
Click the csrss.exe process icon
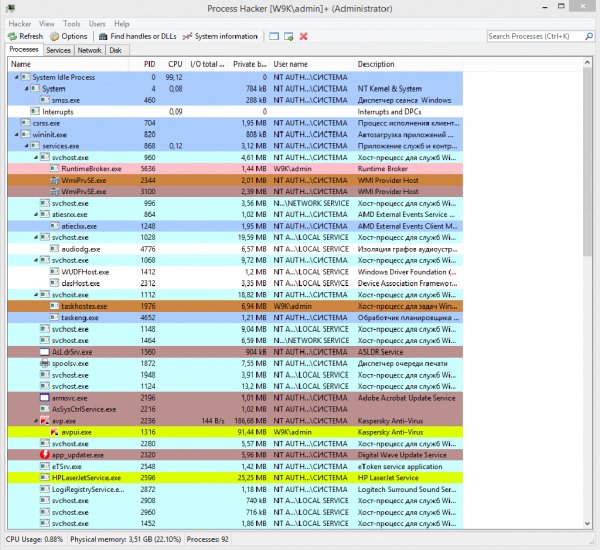pyautogui.click(x=25, y=123)
